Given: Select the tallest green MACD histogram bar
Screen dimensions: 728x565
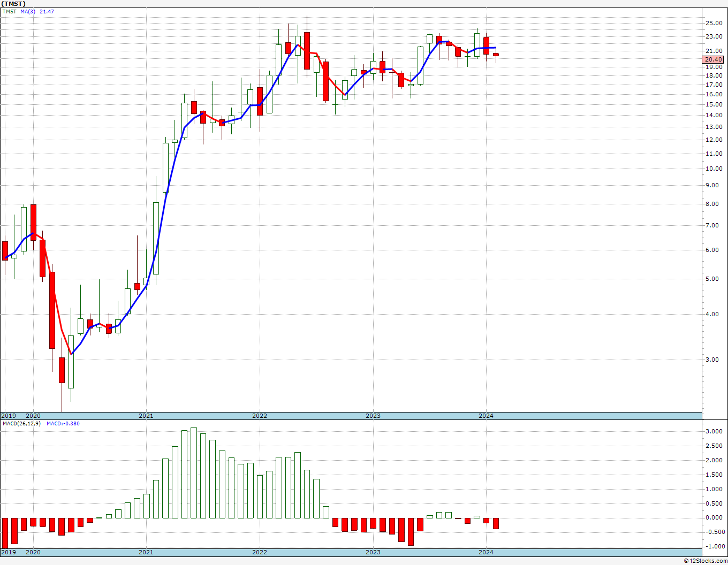Looking at the screenshot, I should [x=194, y=473].
